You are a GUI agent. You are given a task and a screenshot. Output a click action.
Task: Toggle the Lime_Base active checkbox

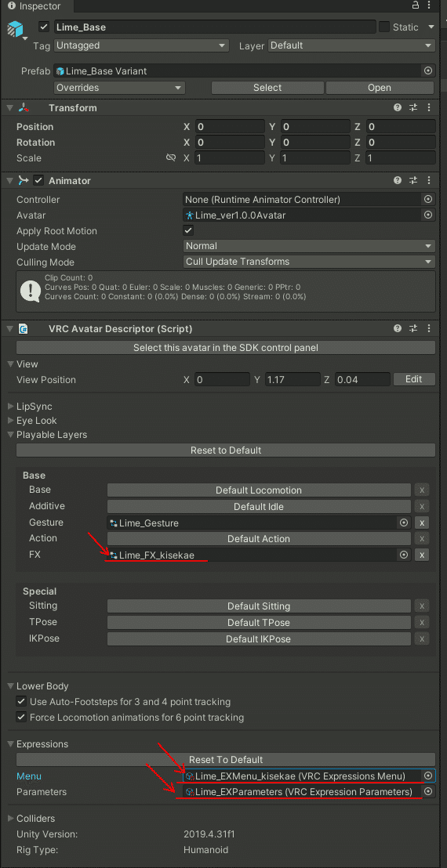coord(45,27)
